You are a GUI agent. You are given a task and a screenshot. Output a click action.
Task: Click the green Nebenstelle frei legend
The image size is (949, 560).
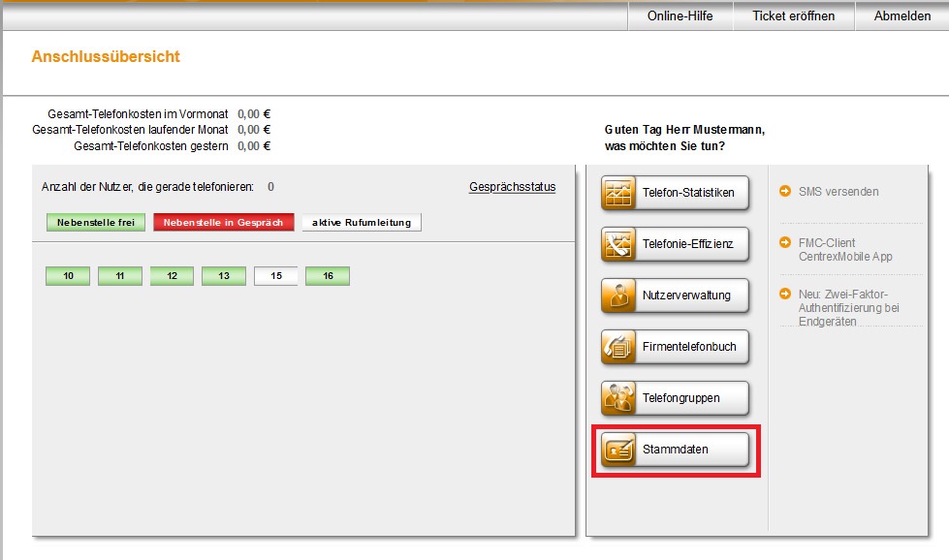[x=95, y=223]
